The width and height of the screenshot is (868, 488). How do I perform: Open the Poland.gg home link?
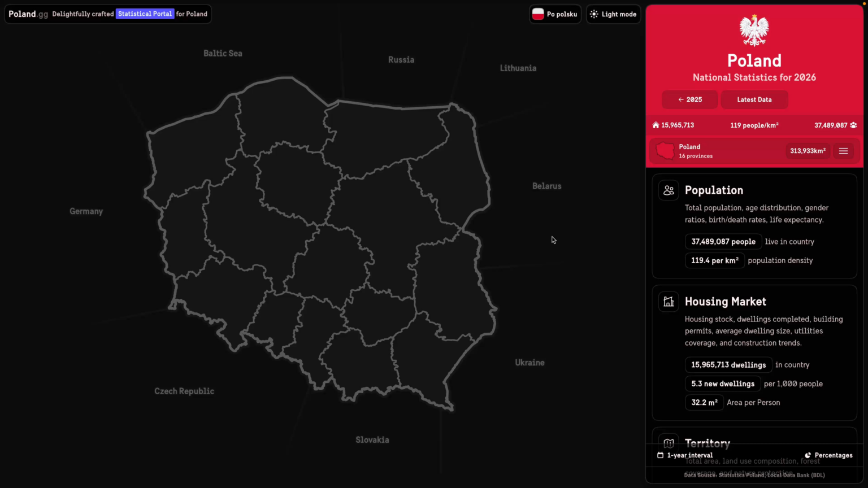[x=27, y=14]
